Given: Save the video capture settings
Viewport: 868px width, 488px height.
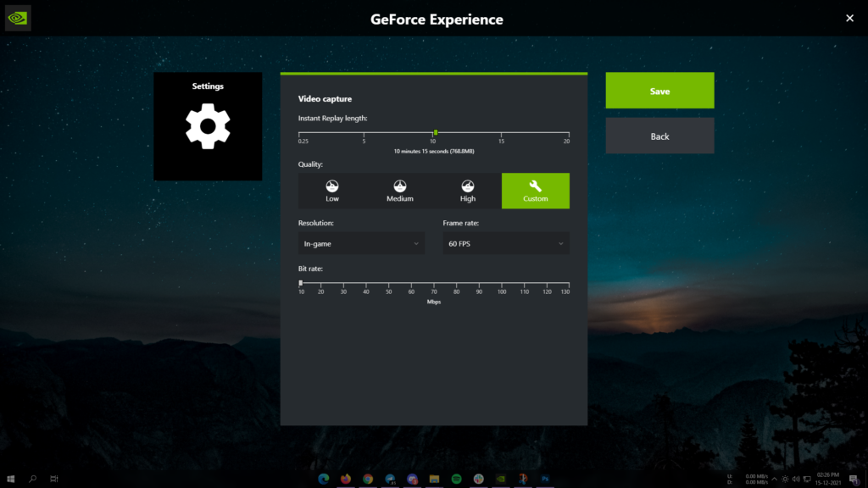Looking at the screenshot, I should [659, 90].
